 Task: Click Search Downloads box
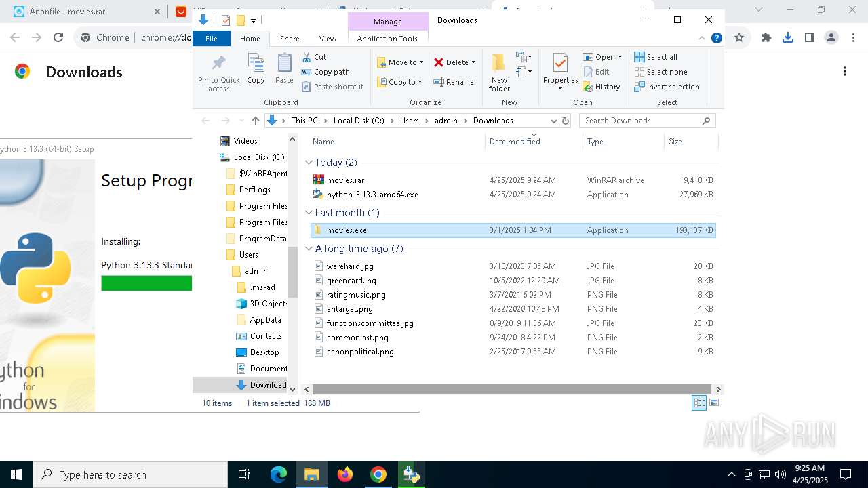pos(647,121)
